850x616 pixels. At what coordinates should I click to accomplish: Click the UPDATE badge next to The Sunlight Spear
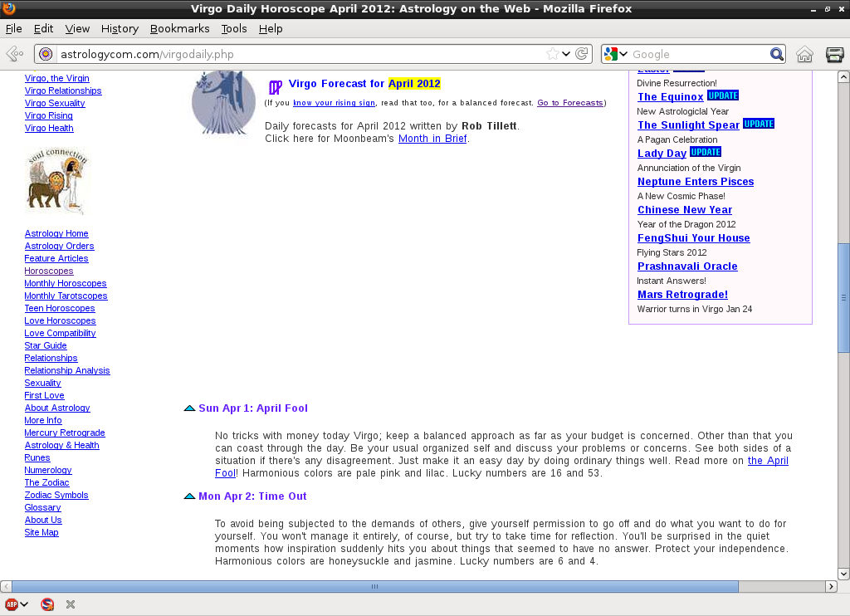(x=759, y=124)
